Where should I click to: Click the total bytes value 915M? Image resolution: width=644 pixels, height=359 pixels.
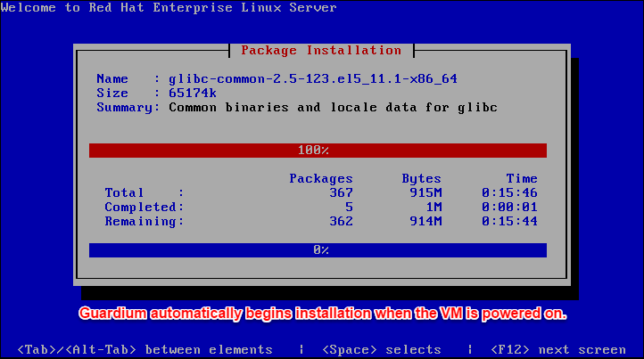coord(424,192)
